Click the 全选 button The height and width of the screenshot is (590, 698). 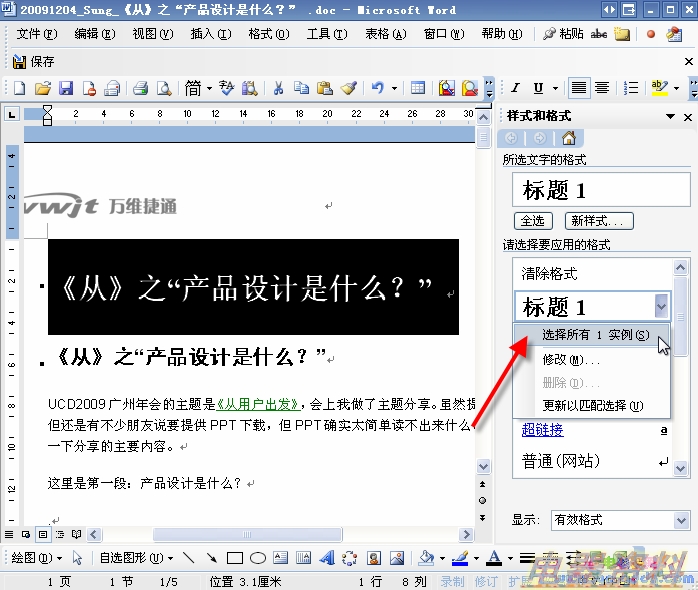(x=532, y=221)
